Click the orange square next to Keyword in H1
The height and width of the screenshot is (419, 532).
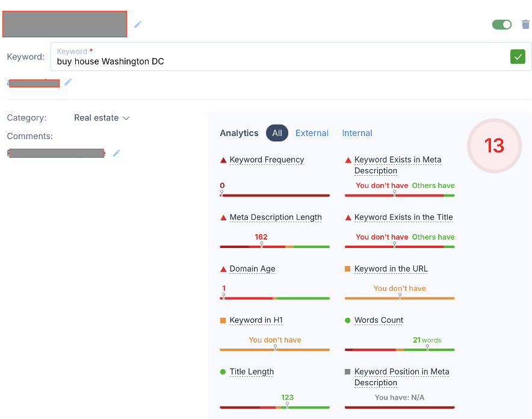pos(223,320)
